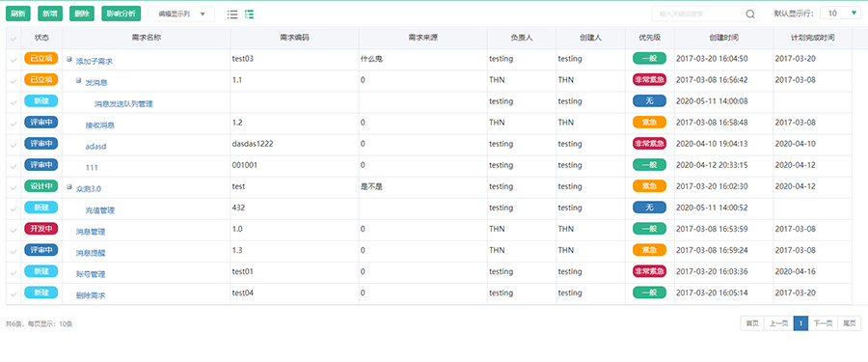Check the row for 充值管理
The width and height of the screenshot is (868, 362).
click(14, 209)
